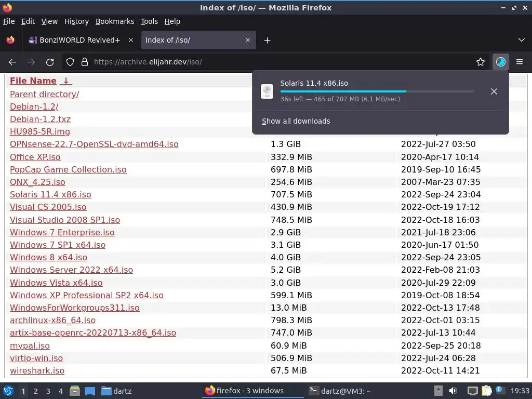
Task: Close the Index of /iso/ tab
Action: click(x=248, y=40)
